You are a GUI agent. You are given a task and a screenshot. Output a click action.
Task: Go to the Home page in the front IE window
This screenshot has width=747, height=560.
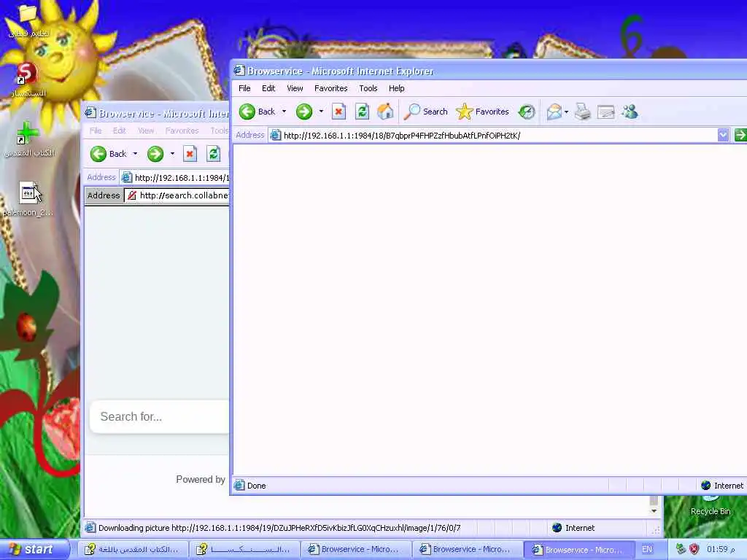385,112
